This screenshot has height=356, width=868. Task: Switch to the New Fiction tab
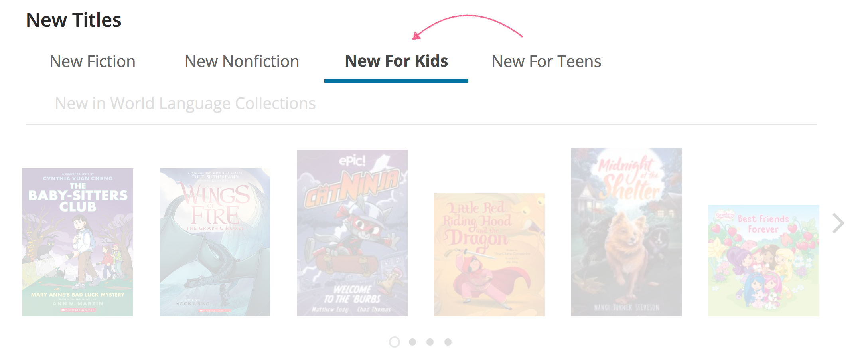[x=93, y=61]
